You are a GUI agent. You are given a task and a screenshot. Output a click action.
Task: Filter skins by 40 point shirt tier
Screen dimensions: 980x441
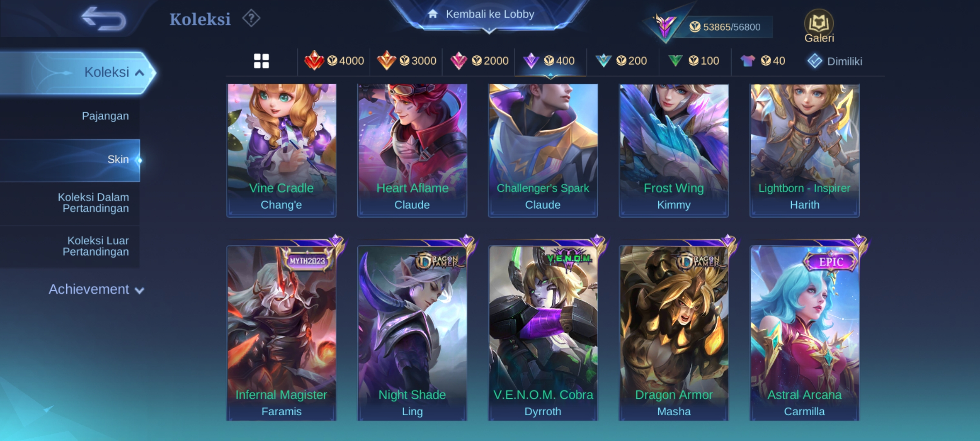[x=763, y=61]
